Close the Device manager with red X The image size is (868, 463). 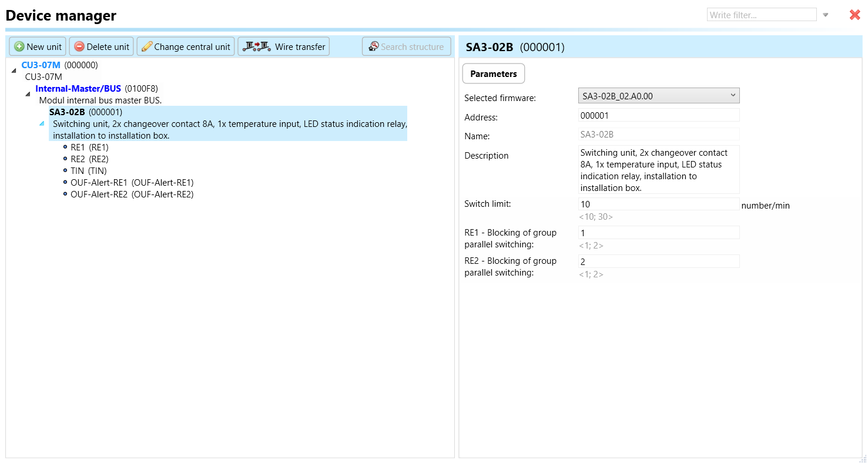tap(854, 15)
